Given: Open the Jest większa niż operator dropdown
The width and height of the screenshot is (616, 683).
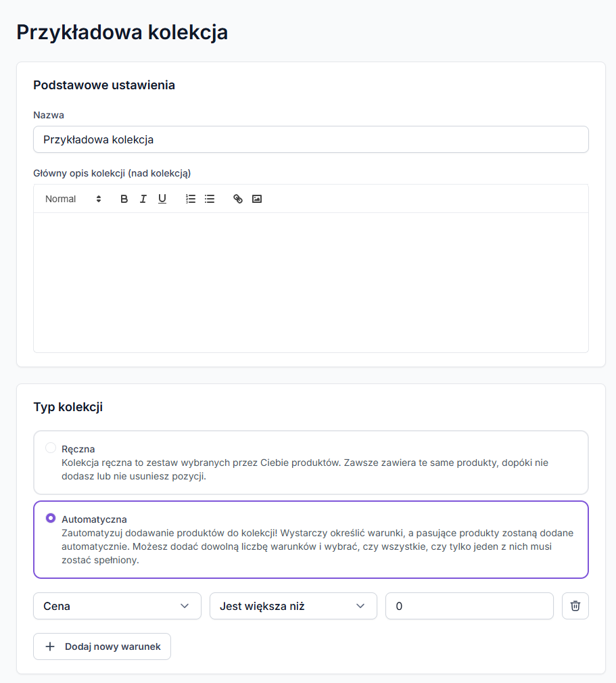Looking at the screenshot, I should [x=293, y=606].
